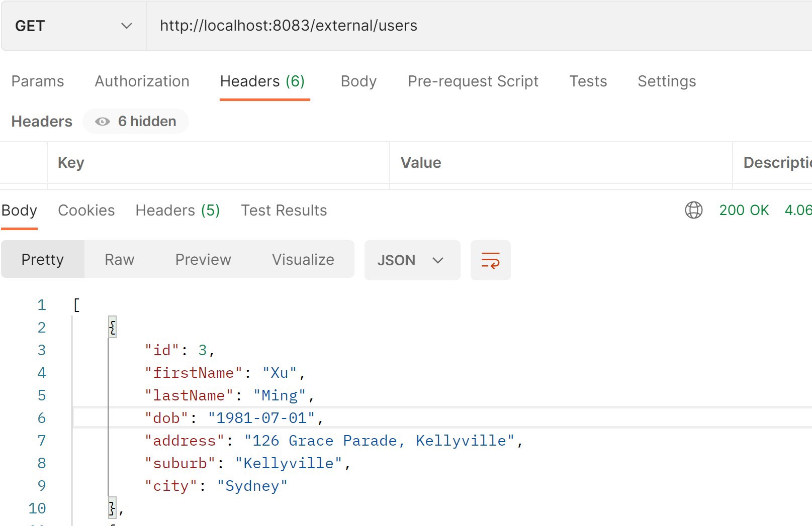Image resolution: width=812 pixels, height=526 pixels.
Task: Open the GET method dropdown
Action: (x=74, y=26)
